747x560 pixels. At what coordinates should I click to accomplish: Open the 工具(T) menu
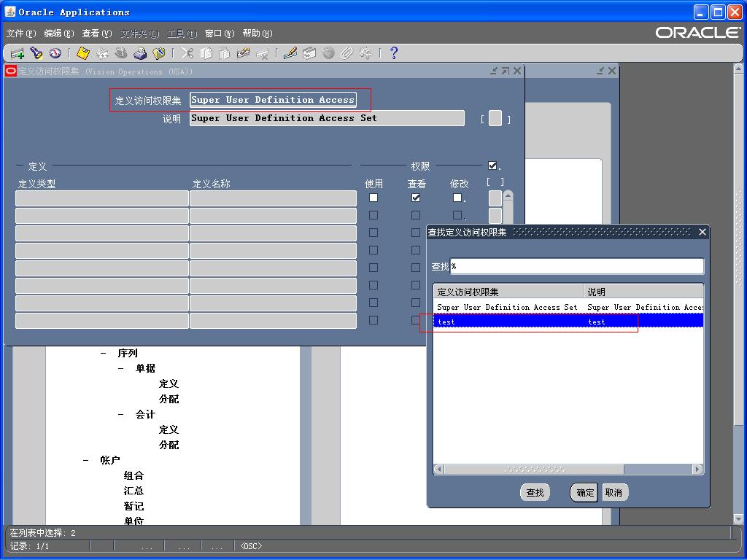pos(182,34)
